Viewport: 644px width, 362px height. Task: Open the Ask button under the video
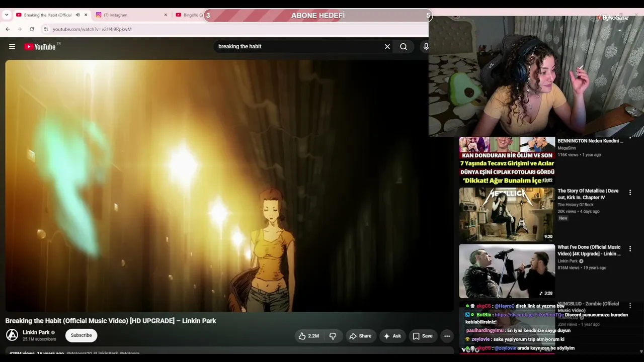[392, 336]
